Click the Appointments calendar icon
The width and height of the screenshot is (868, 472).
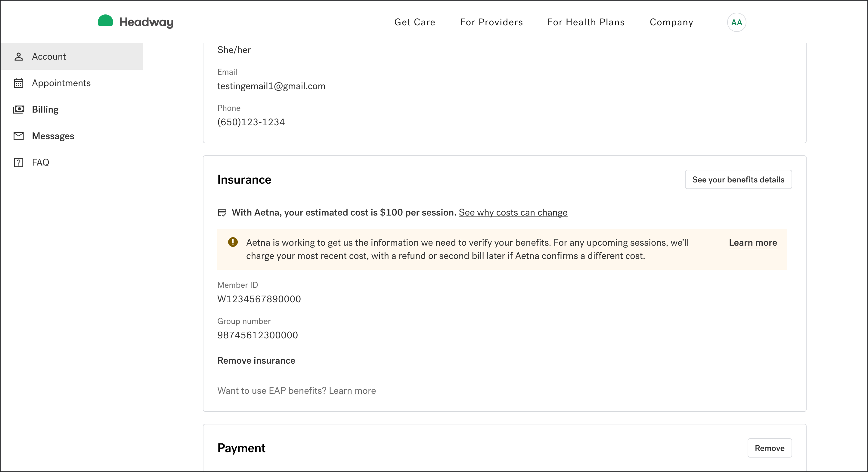19,83
